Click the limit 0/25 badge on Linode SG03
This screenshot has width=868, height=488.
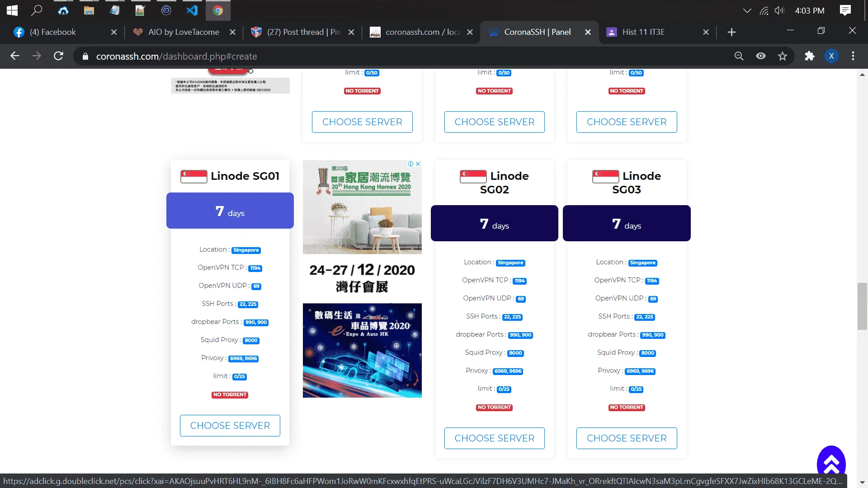[636, 389]
